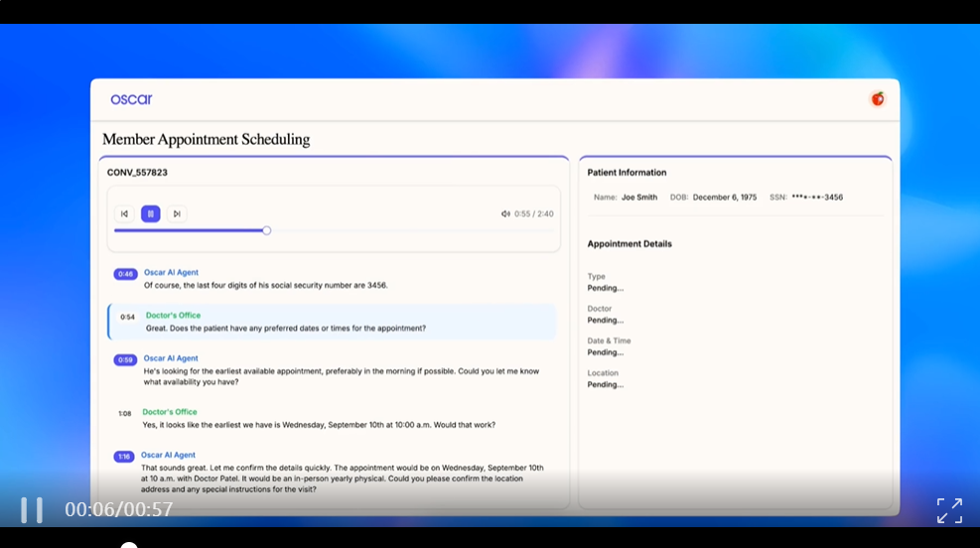Viewport: 980px width, 548px height.
Task: Click the Type field Pending value
Action: pyautogui.click(x=605, y=288)
